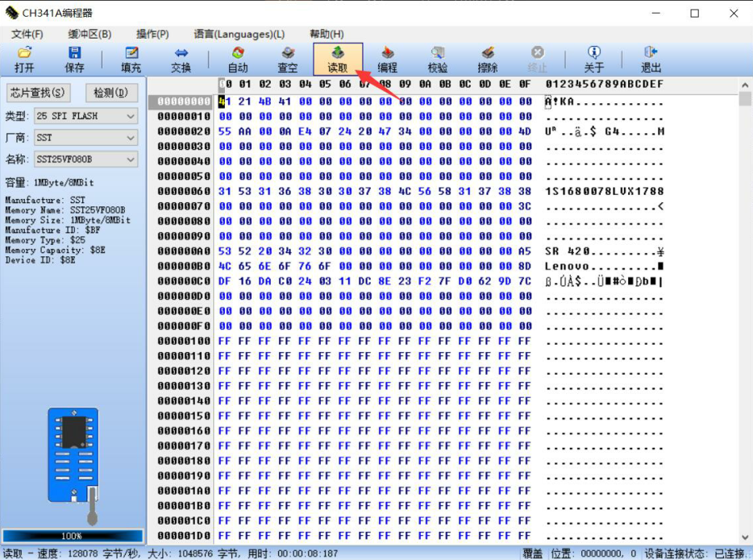The image size is (753, 560).
Task: Click the 查空 (Blank check) icon
Action: (288, 53)
